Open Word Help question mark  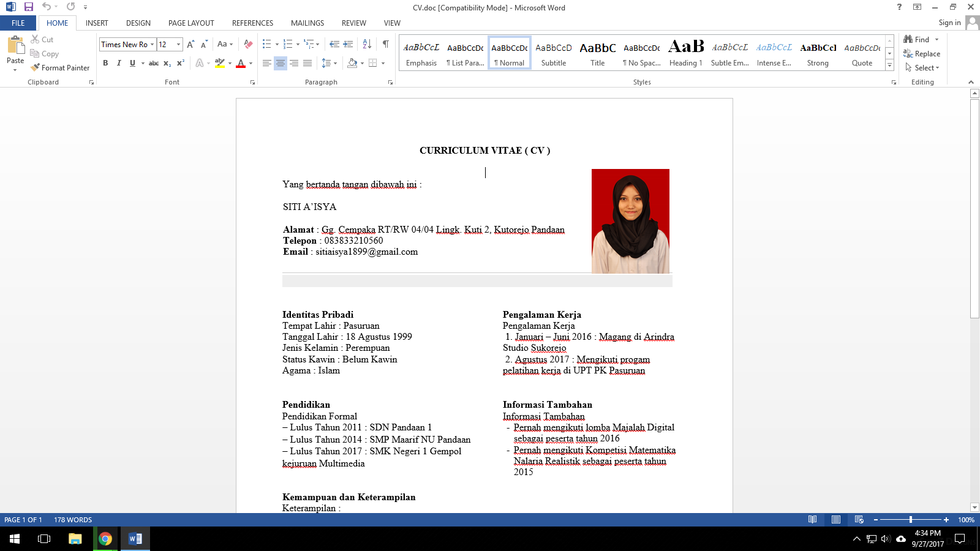pos(899,7)
